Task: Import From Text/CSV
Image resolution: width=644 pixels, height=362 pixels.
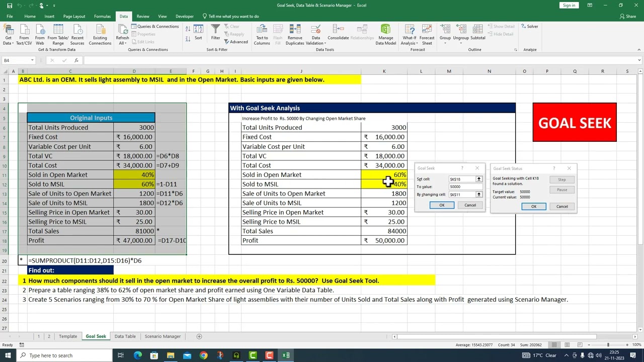Action: pyautogui.click(x=24, y=34)
